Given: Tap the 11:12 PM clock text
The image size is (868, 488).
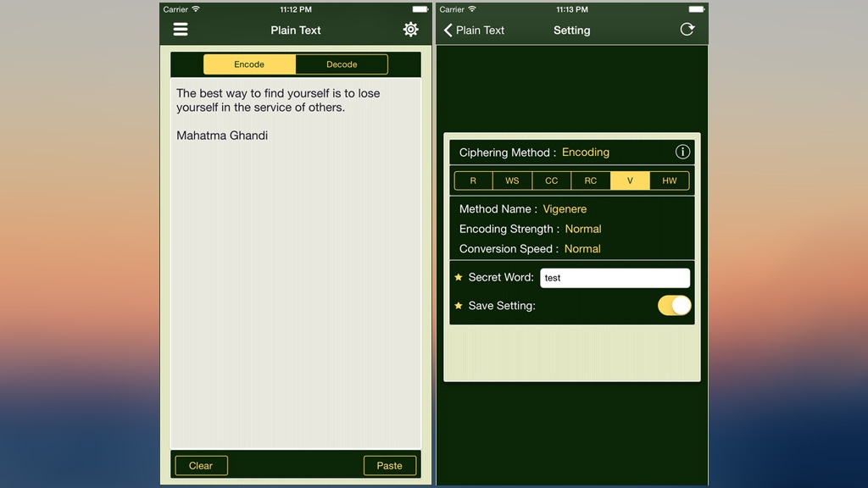Looking at the screenshot, I should [x=296, y=9].
